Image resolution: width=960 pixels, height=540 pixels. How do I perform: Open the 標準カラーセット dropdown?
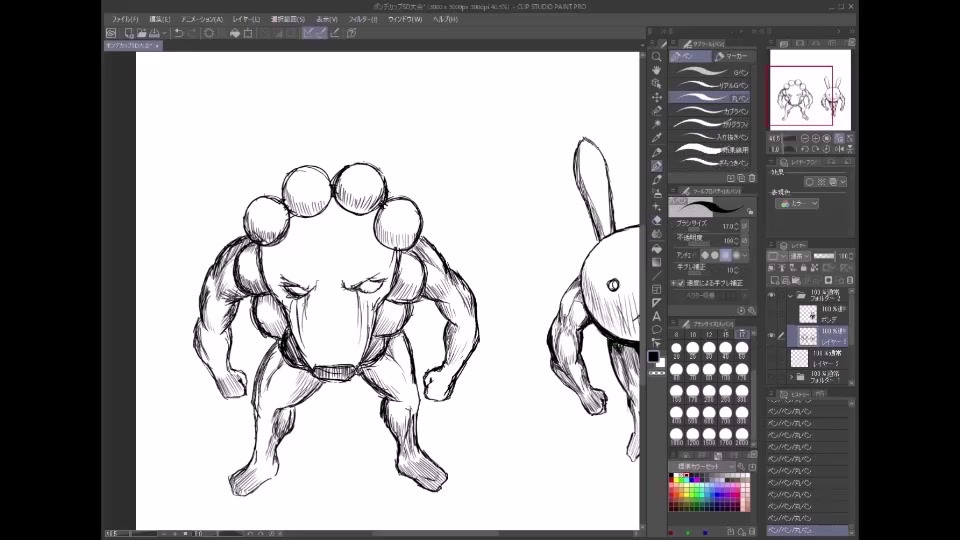click(x=702, y=467)
